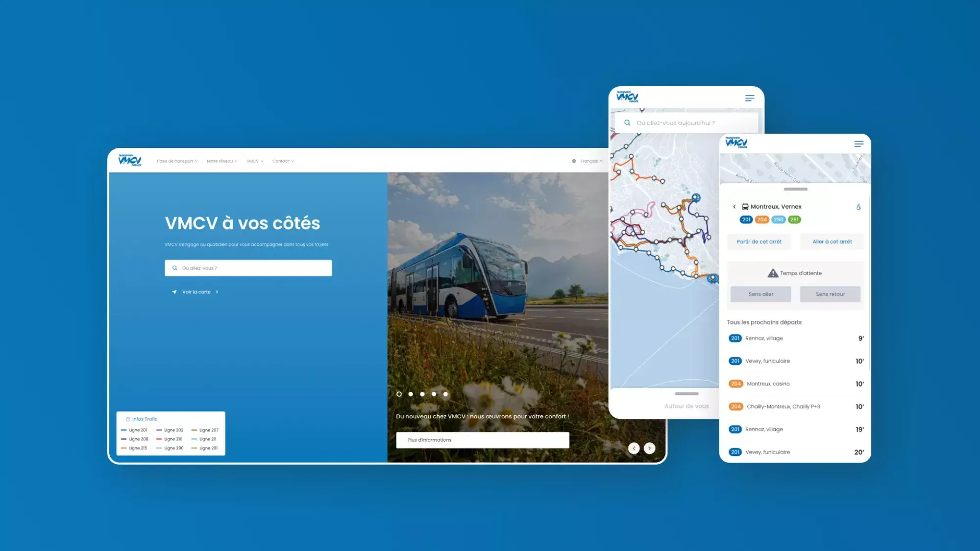
Task: Open Ligne 290 traffic info
Action: (170, 448)
